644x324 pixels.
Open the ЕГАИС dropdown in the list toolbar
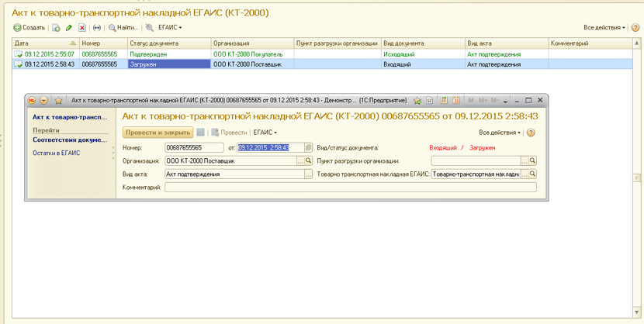(x=170, y=27)
